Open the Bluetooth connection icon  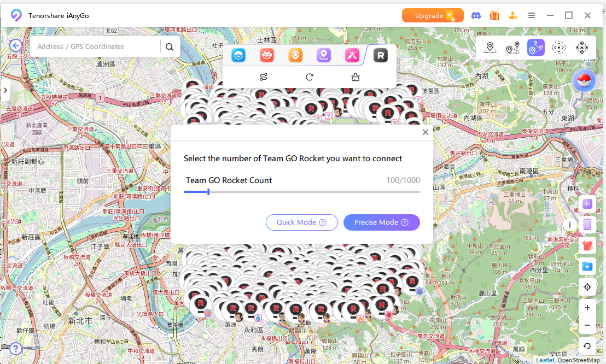click(587, 203)
